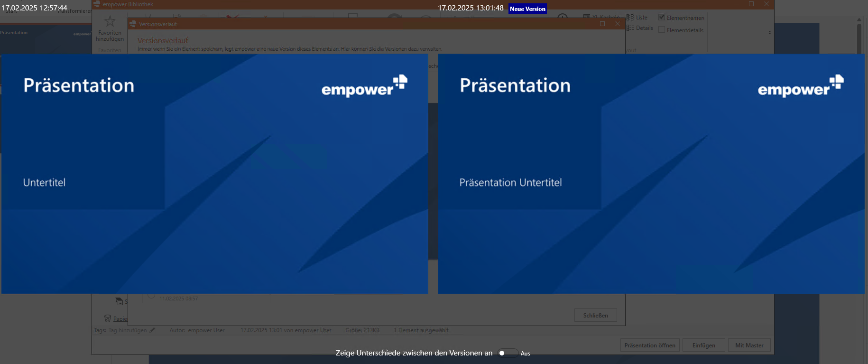Click Schließen in the Versionsverlauf dialog
Screen dimensions: 868x364
(596, 316)
